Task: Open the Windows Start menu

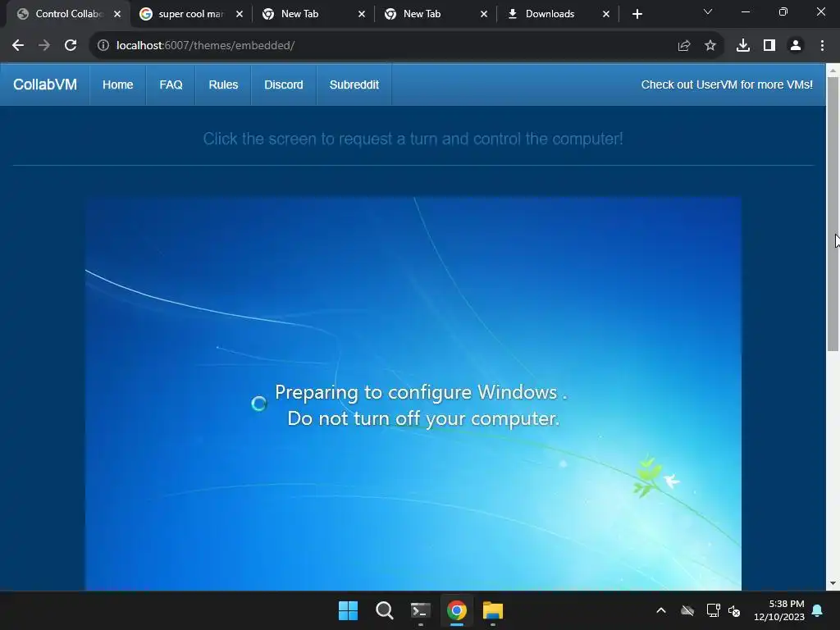Action: (x=348, y=610)
